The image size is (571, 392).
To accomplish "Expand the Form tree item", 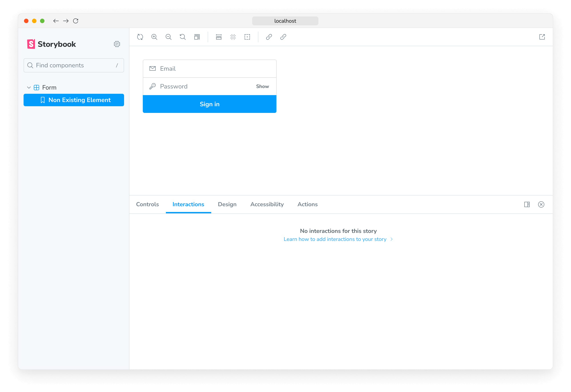I will pos(28,87).
